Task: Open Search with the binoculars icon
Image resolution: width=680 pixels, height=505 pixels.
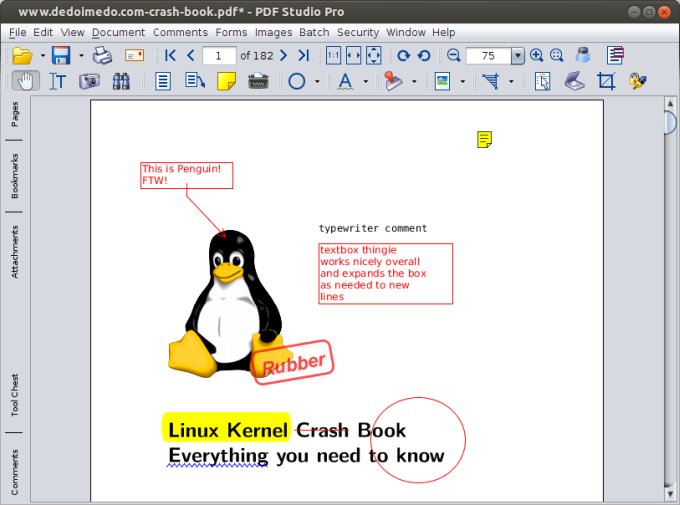Action: (121, 81)
